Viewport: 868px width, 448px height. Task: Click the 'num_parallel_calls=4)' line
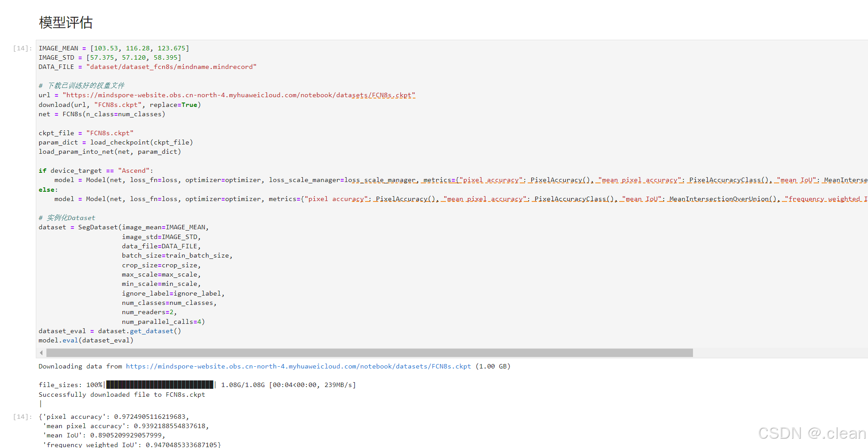pyautogui.click(x=164, y=322)
